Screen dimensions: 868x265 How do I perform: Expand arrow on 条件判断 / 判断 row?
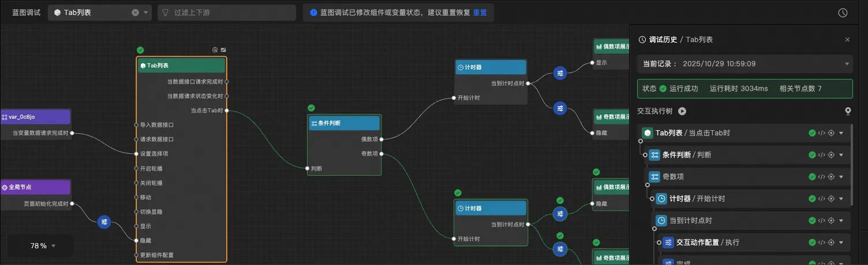point(841,155)
